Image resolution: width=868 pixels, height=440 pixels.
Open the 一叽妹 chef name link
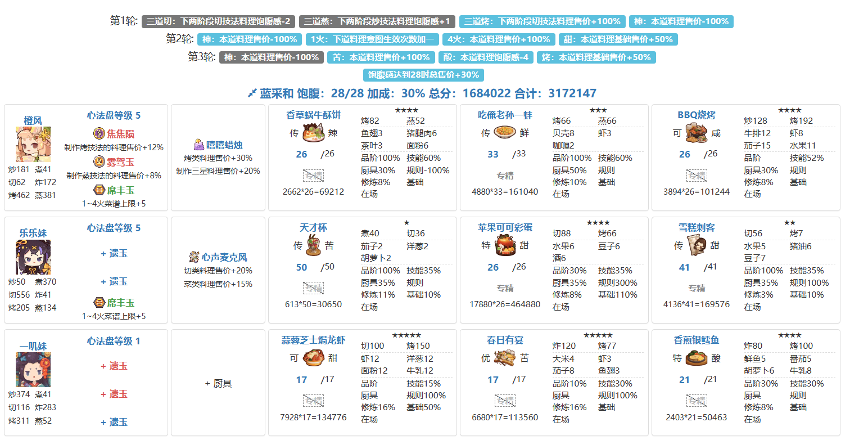coord(33,345)
